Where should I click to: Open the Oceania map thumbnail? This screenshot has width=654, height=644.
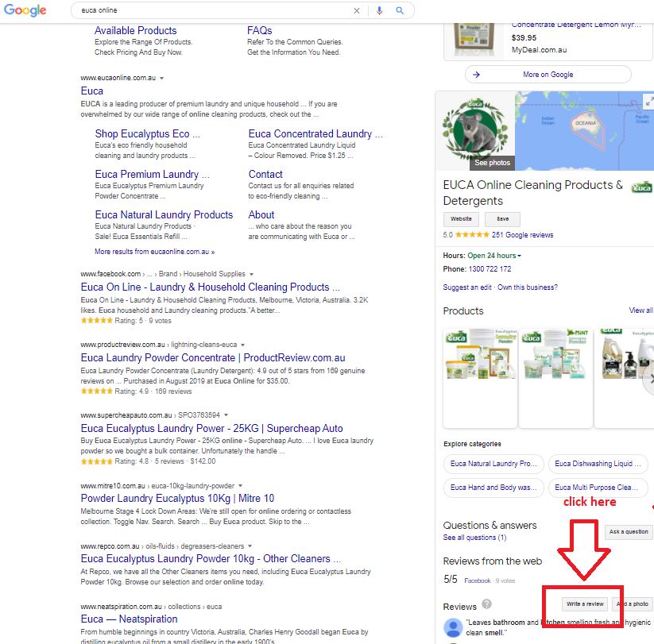point(583,130)
